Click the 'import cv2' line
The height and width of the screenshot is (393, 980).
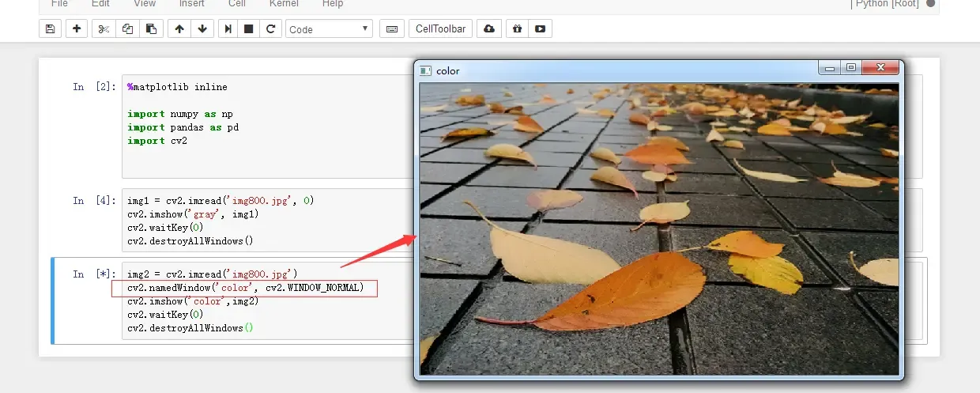(x=157, y=141)
